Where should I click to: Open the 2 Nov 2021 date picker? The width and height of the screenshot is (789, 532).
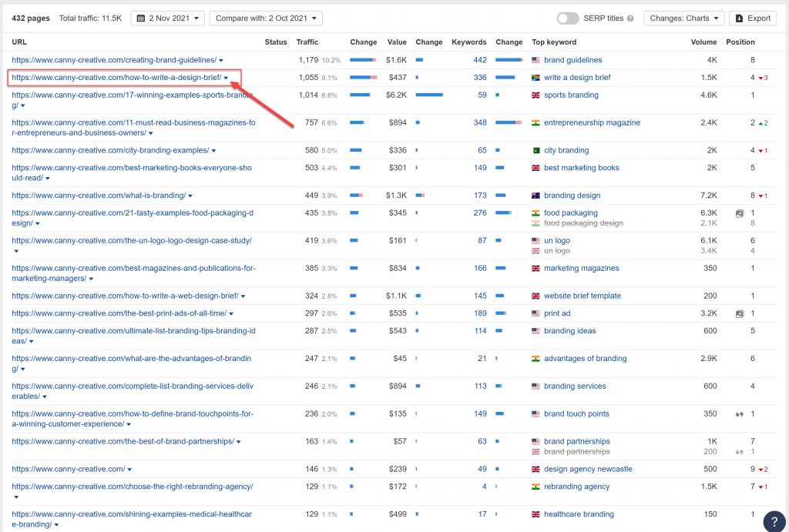click(x=167, y=18)
